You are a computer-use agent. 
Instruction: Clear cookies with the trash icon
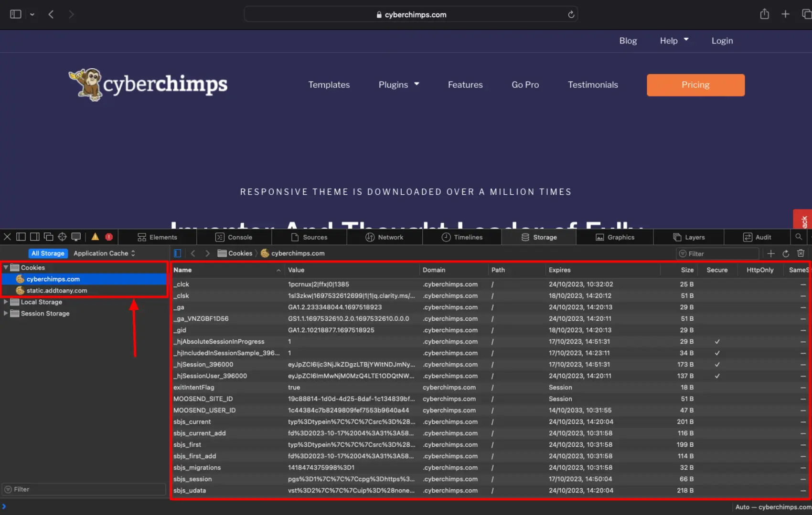(x=801, y=253)
